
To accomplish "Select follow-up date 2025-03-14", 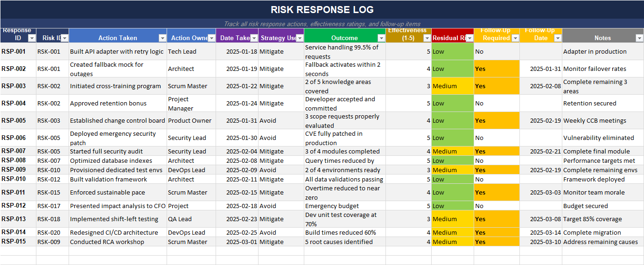I will point(541,232).
